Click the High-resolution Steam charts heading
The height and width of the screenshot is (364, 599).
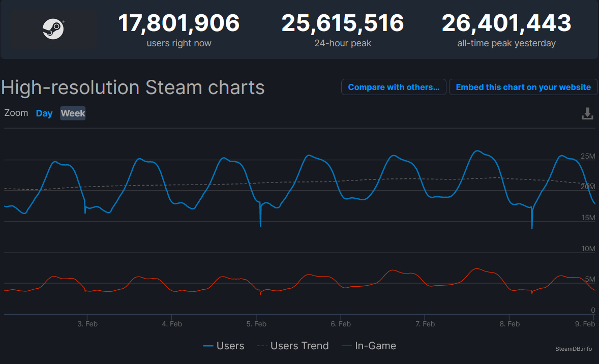[133, 87]
